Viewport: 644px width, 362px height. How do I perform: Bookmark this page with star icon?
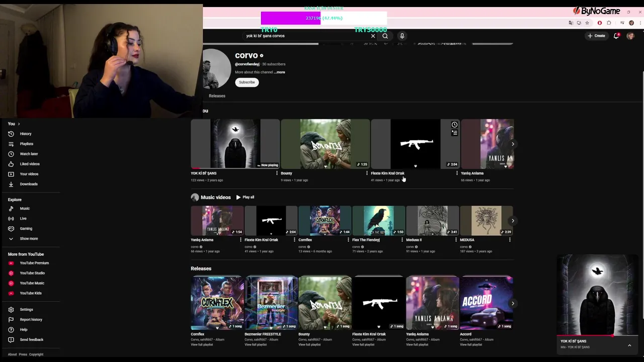pos(587,23)
